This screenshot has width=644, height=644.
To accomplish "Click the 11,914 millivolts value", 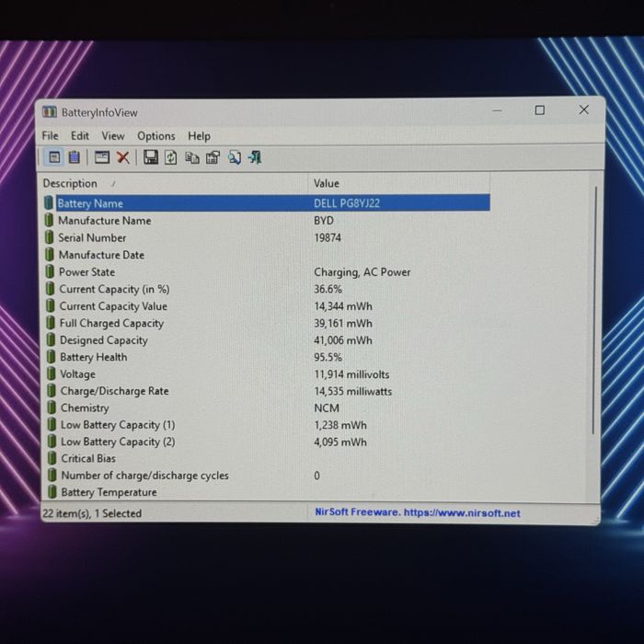I will [x=351, y=374].
